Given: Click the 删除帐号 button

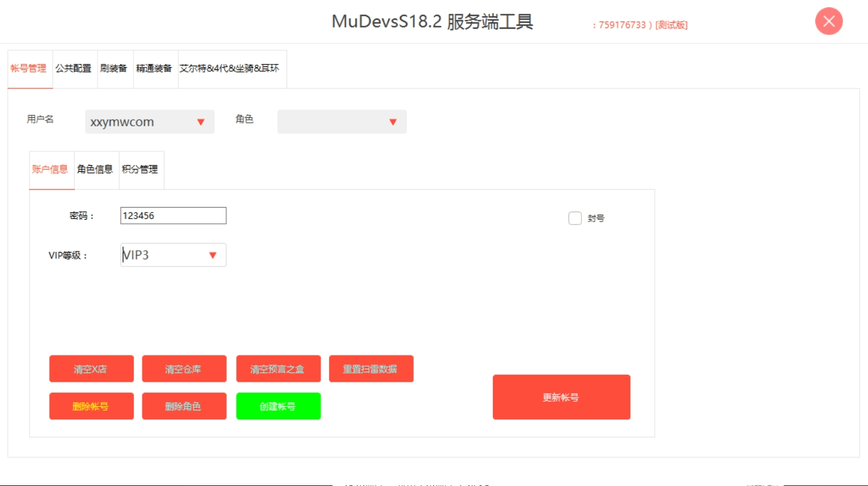Looking at the screenshot, I should click(92, 406).
